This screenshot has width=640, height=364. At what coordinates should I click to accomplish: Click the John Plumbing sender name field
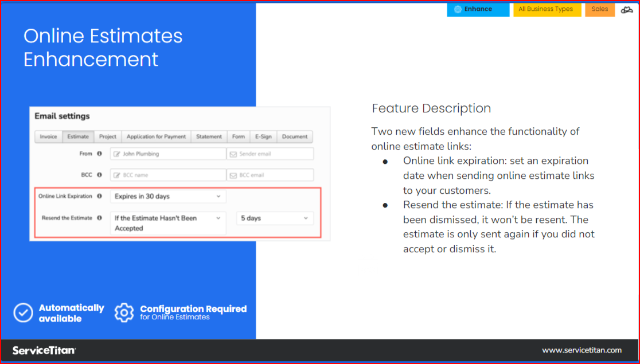pyautogui.click(x=168, y=154)
